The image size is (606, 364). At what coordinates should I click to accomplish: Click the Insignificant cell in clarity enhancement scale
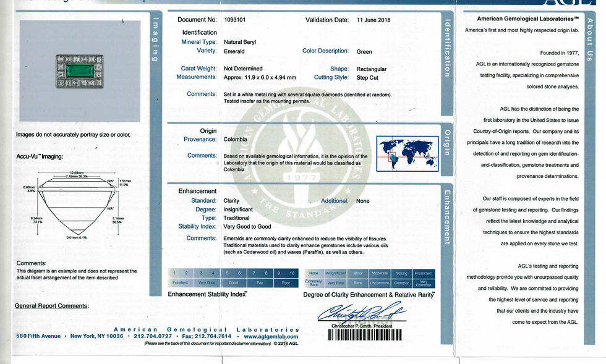pyautogui.click(x=335, y=273)
